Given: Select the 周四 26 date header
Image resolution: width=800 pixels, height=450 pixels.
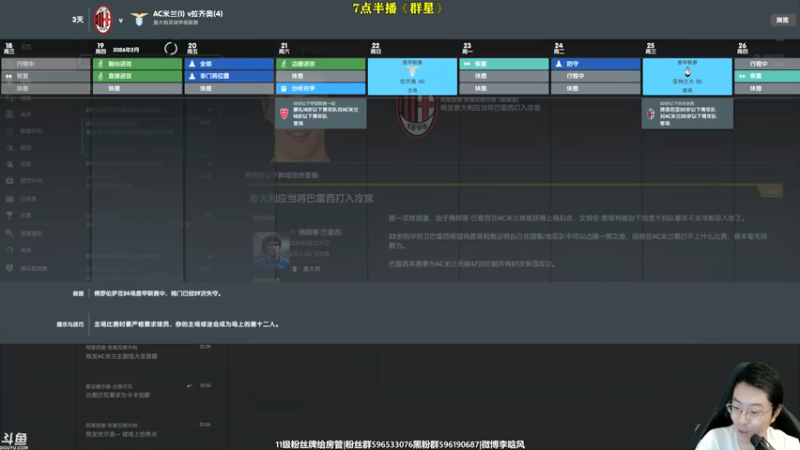Looking at the screenshot, I should click(x=742, y=48).
